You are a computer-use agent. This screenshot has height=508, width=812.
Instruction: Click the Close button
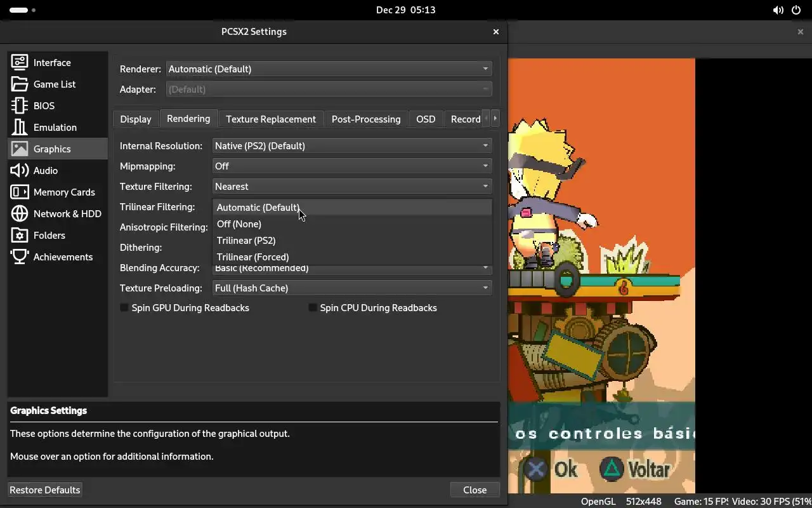click(475, 490)
